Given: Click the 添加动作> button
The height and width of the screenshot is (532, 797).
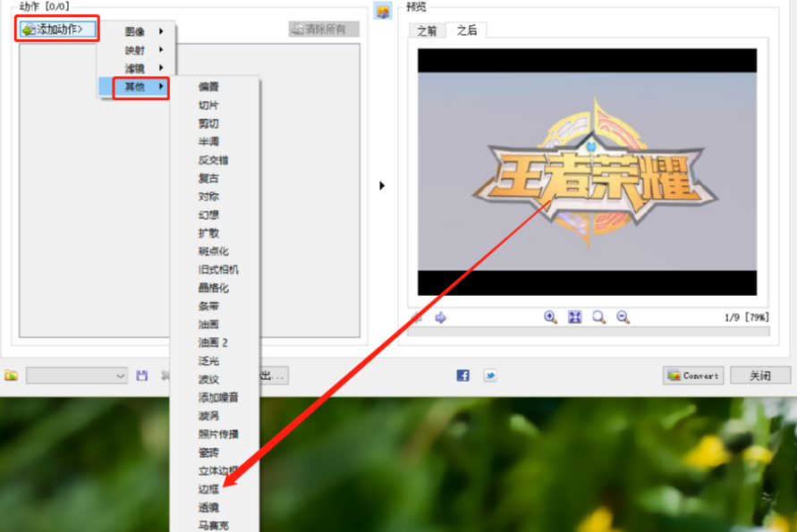Looking at the screenshot, I should [x=57, y=29].
